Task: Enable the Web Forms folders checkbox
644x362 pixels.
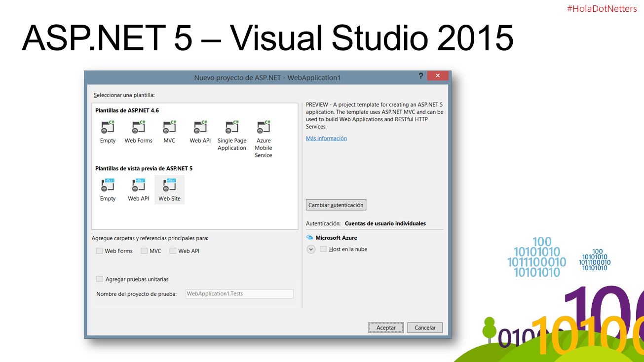Action: pyautogui.click(x=99, y=251)
